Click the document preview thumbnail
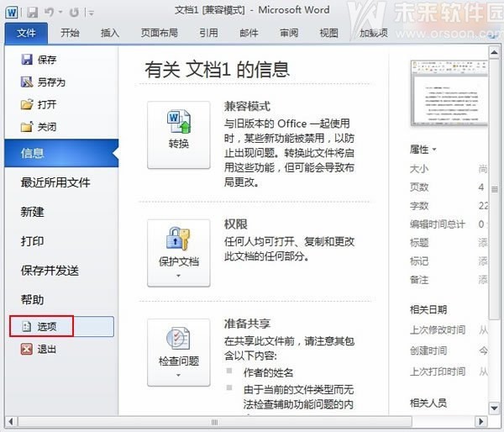 click(449, 92)
